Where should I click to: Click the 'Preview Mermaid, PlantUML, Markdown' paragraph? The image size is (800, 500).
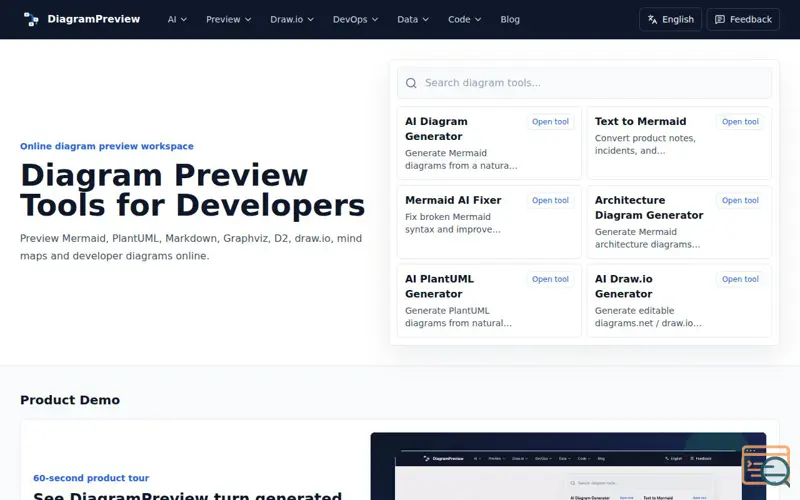point(191,247)
